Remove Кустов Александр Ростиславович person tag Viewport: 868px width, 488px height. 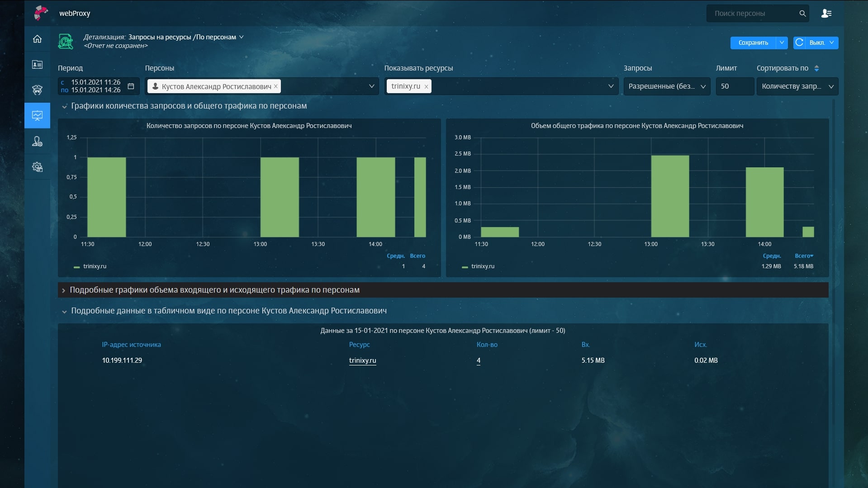[x=275, y=86]
